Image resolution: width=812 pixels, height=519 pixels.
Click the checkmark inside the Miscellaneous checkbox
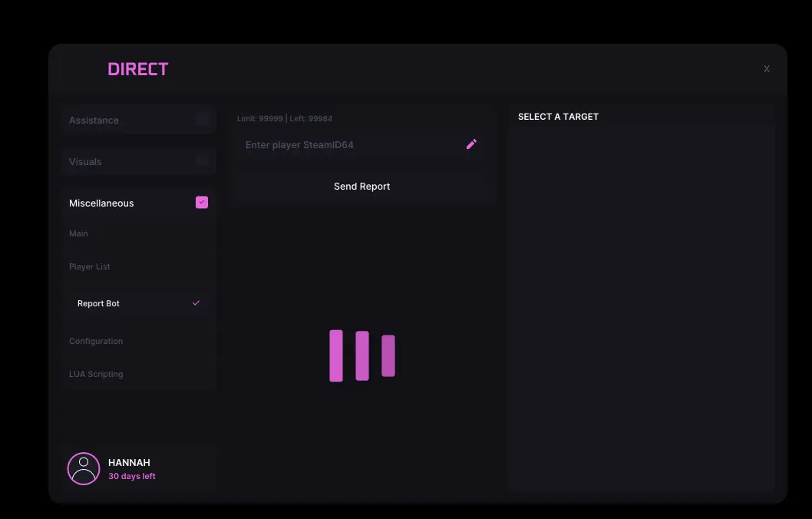point(201,202)
